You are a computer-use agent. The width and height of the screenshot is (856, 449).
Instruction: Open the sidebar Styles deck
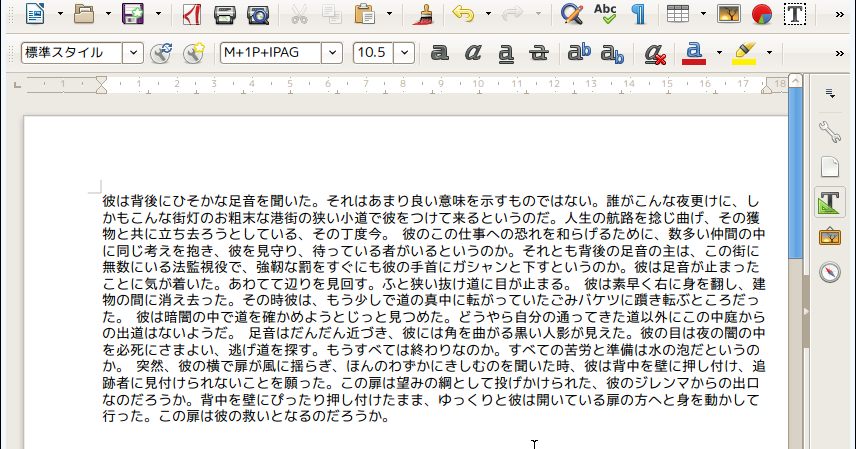830,202
